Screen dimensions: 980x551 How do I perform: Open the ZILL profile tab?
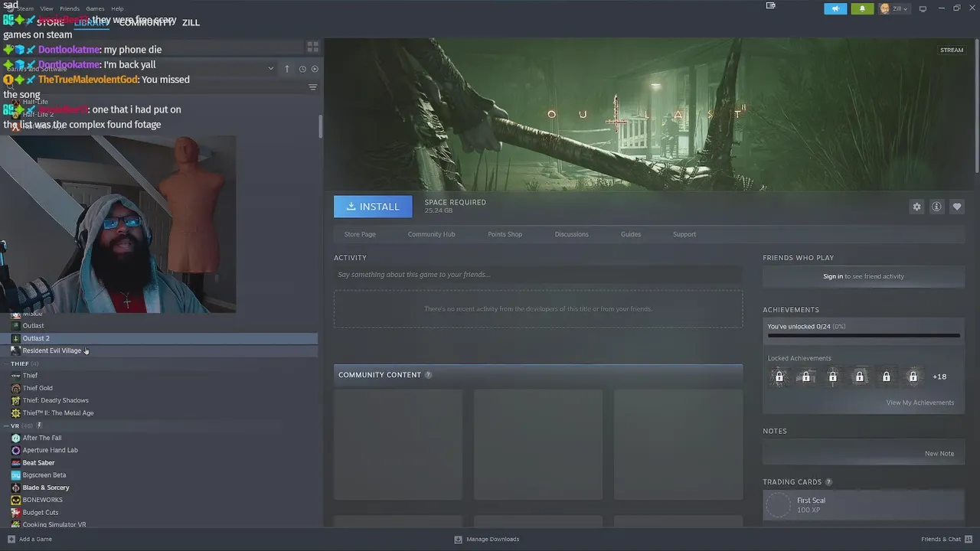click(x=191, y=22)
